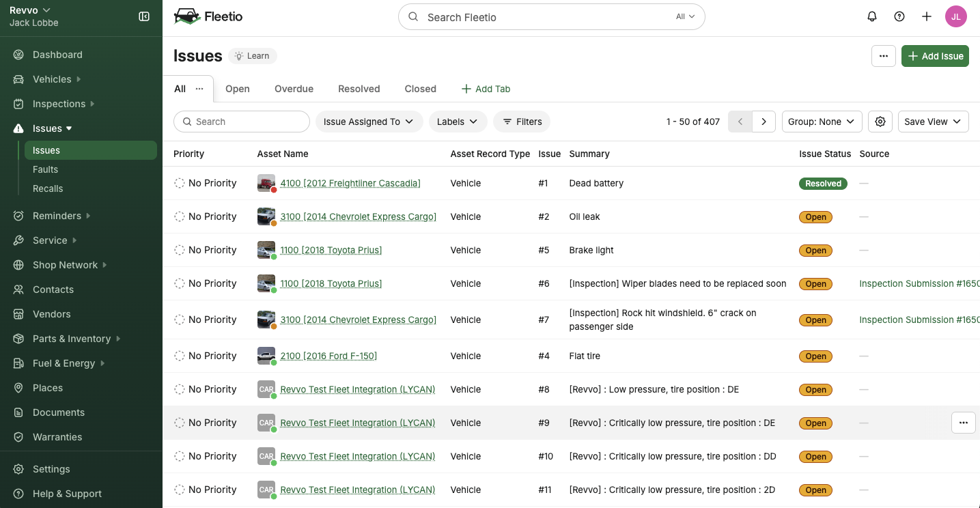Image resolution: width=980 pixels, height=508 pixels.
Task: Open table column settings gear icon
Action: pyautogui.click(x=880, y=122)
